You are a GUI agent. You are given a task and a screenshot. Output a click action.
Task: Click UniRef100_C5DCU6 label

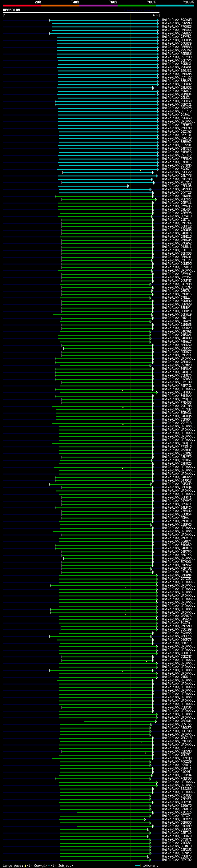click(x=176, y=707)
